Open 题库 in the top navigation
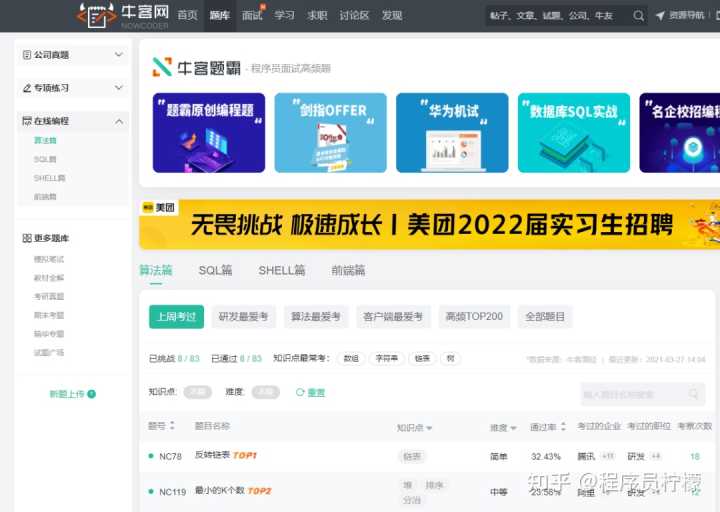 pos(219,16)
